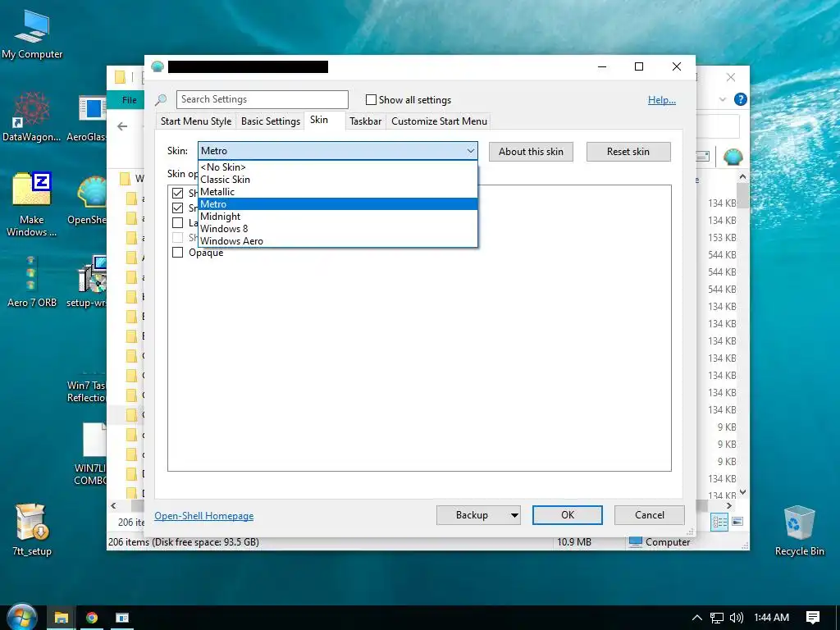Open the network status tray icon

click(x=716, y=618)
